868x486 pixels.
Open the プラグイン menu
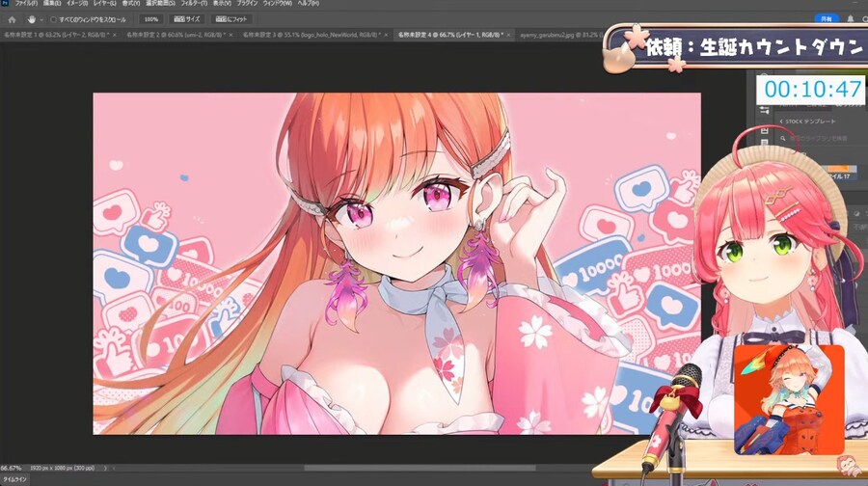point(248,3)
